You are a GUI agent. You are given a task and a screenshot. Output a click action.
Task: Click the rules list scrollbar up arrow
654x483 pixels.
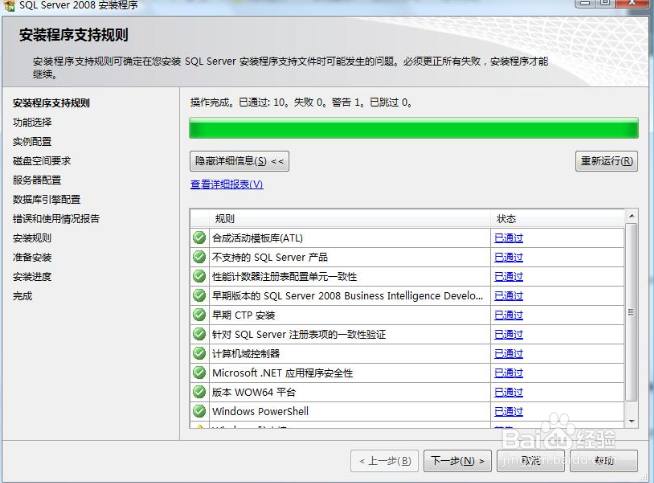click(631, 216)
